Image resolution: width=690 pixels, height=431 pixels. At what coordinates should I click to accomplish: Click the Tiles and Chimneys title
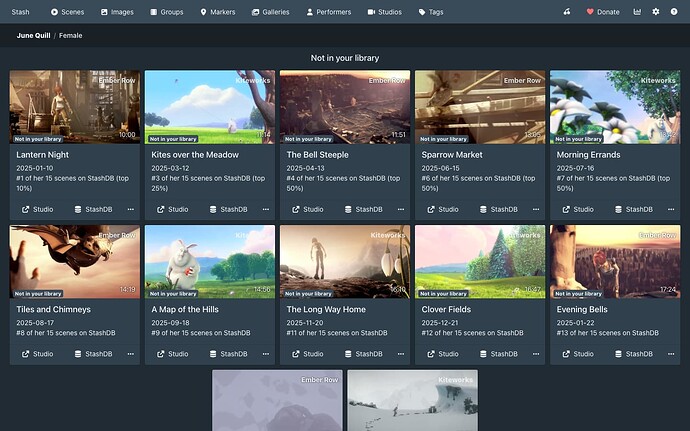click(53, 309)
